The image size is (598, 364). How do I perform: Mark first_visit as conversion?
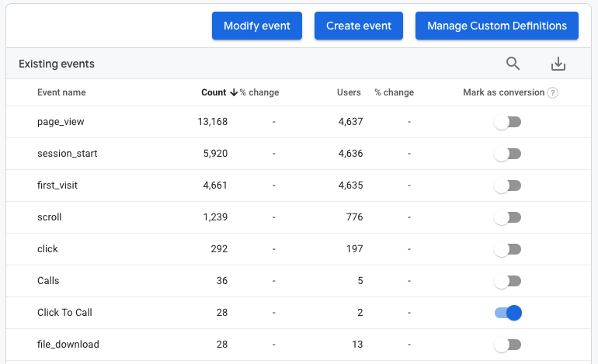click(x=508, y=185)
